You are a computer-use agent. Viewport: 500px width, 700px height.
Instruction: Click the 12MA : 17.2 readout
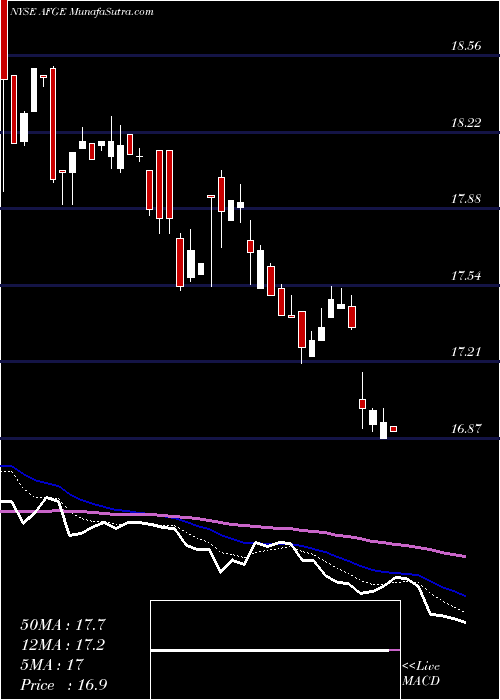pos(63,645)
